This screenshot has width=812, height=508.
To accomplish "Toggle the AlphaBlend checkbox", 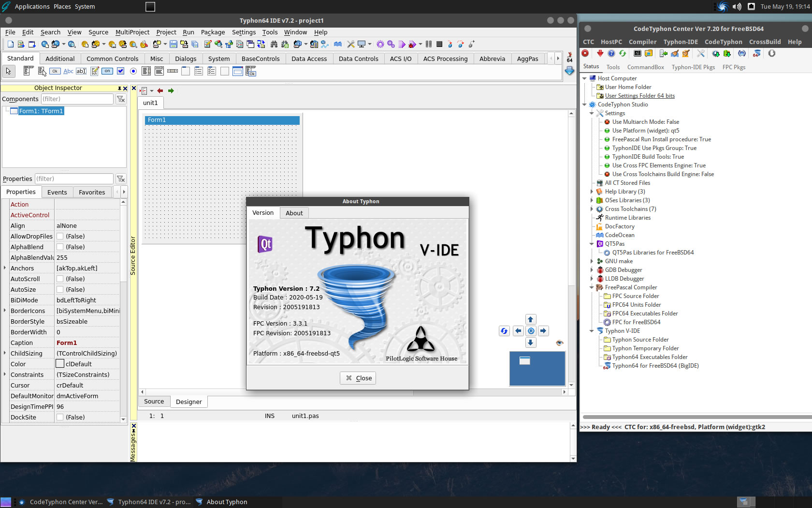I will click(60, 247).
